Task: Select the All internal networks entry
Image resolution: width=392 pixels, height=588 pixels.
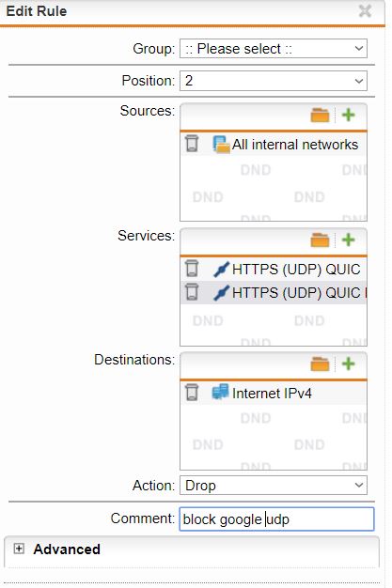Action: pyautogui.click(x=295, y=145)
